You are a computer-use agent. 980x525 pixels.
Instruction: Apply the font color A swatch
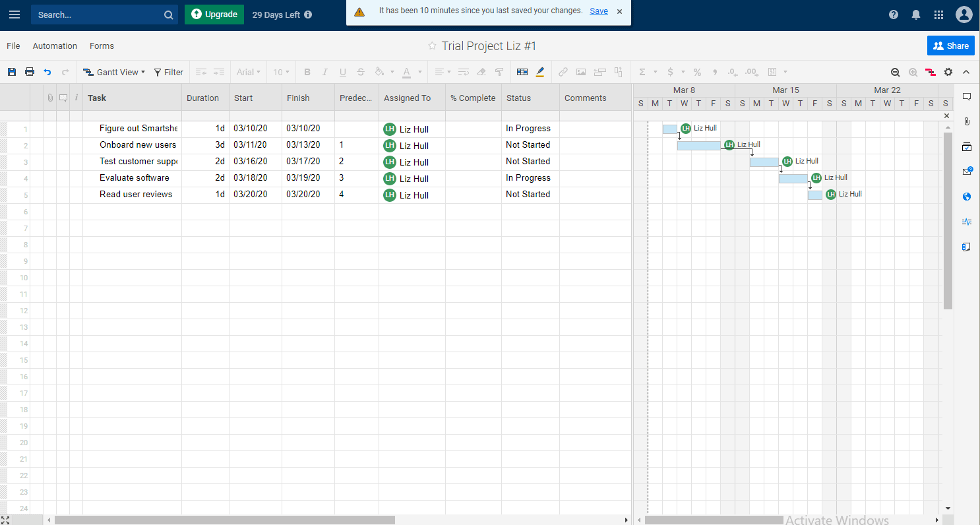(x=407, y=72)
